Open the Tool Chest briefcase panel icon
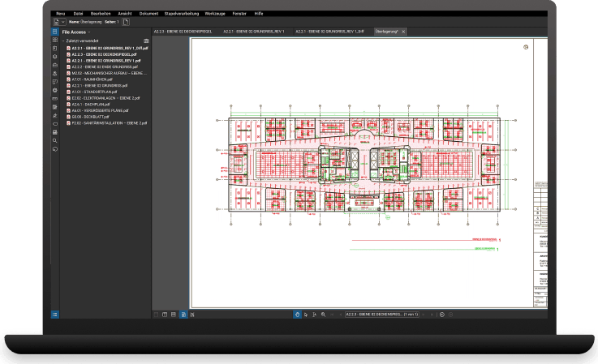Viewport: 598px width, 364px height. click(x=55, y=65)
